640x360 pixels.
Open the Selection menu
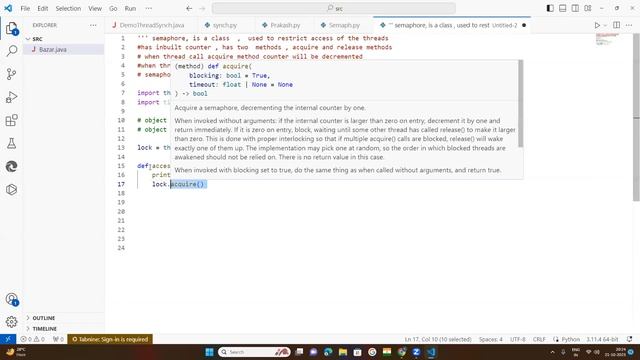tap(68, 8)
